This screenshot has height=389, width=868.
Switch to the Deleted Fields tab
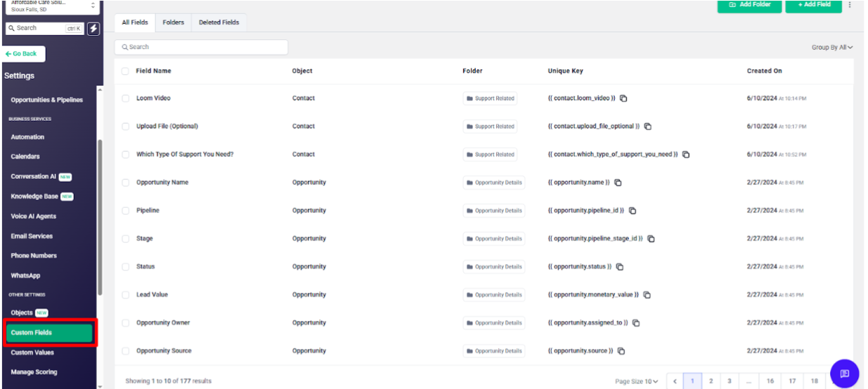click(219, 22)
